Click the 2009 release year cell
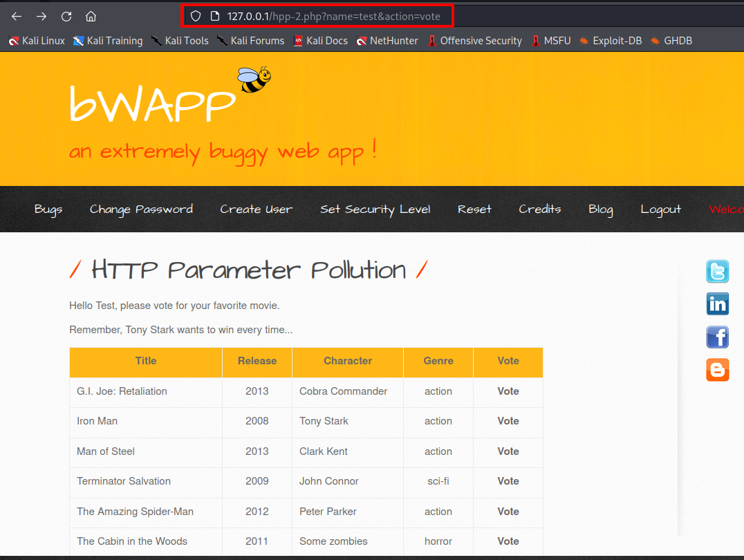The height and width of the screenshot is (560, 744). 257,481
